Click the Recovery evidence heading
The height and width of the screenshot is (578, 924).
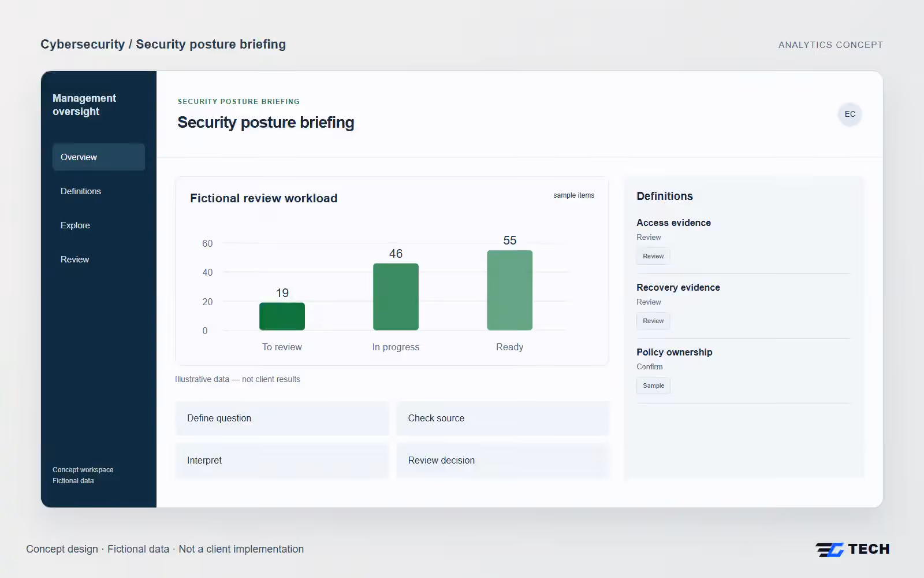tap(678, 288)
